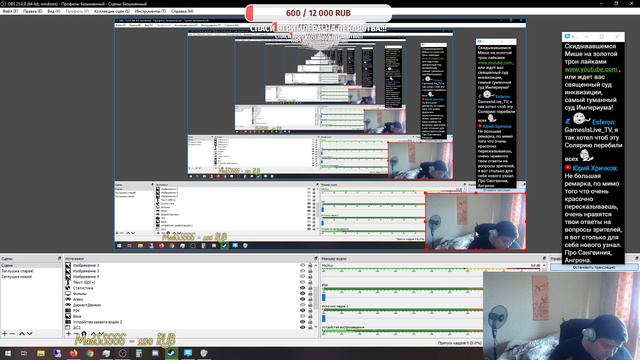The height and width of the screenshot is (360, 640).
Task: Open Windows Start menu
Action: tap(8, 353)
